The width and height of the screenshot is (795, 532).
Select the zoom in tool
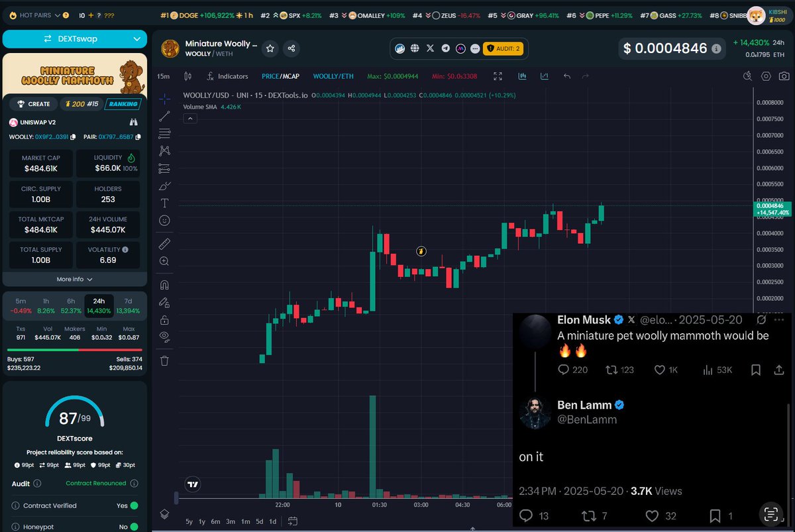click(165, 261)
